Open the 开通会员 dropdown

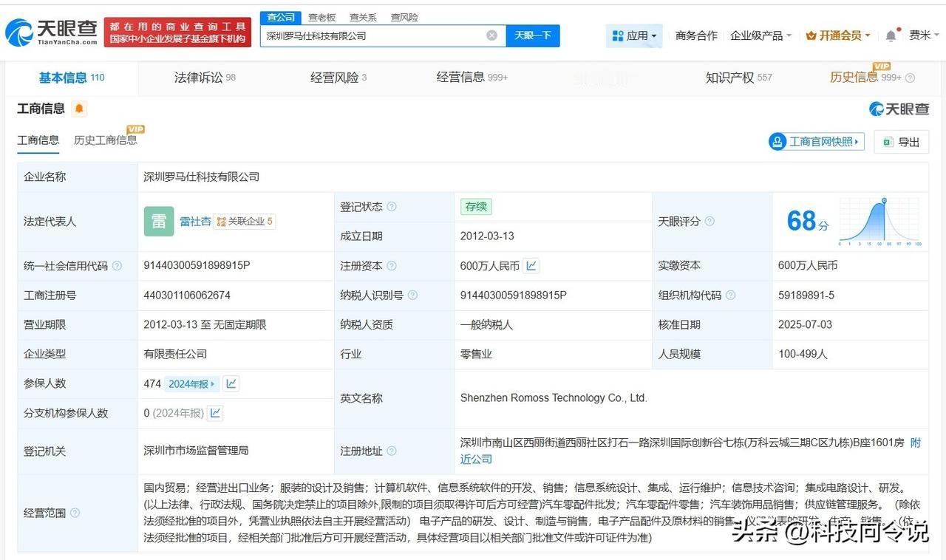pyautogui.click(x=837, y=35)
